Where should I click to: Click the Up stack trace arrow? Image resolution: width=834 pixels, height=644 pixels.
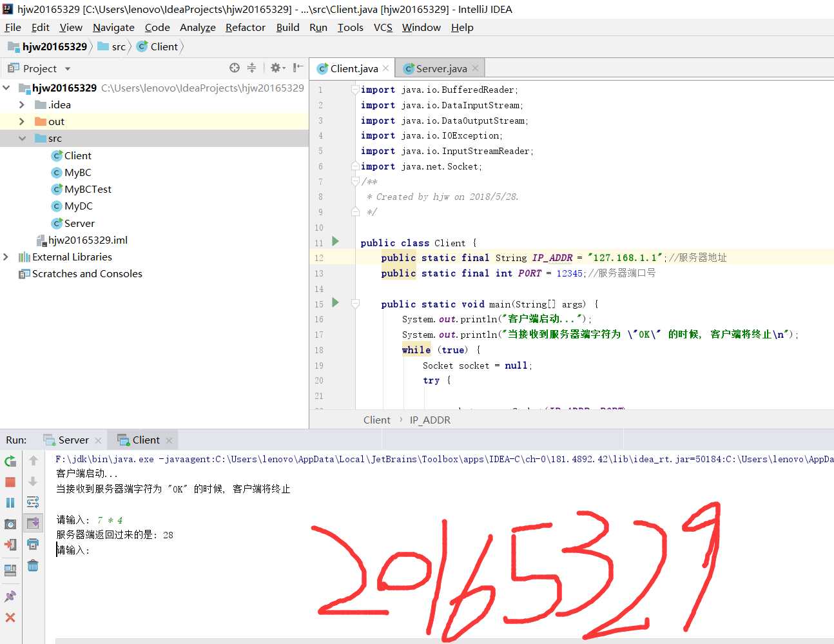coord(33,461)
